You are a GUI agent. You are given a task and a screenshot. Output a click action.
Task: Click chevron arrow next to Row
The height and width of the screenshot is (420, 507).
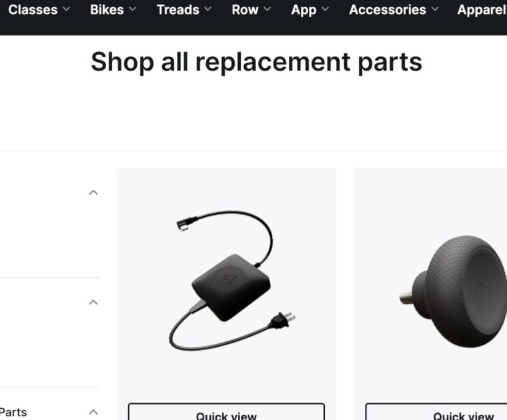point(267,9)
